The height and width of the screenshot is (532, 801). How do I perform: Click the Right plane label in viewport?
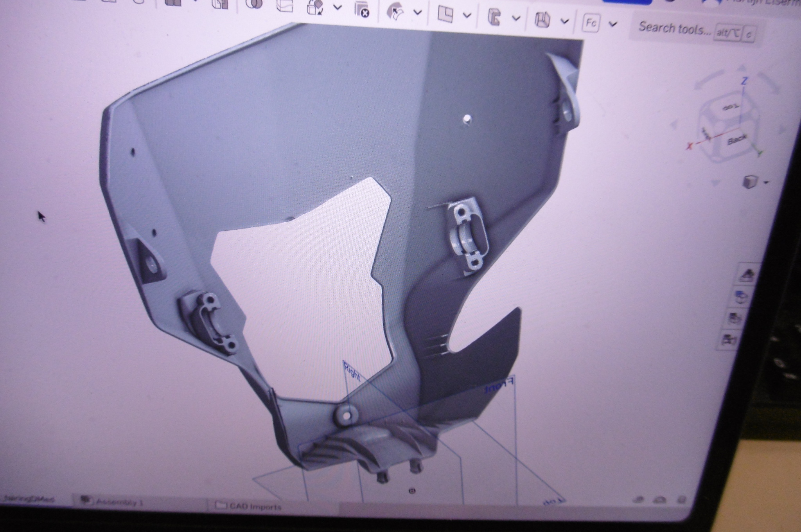[x=352, y=372]
